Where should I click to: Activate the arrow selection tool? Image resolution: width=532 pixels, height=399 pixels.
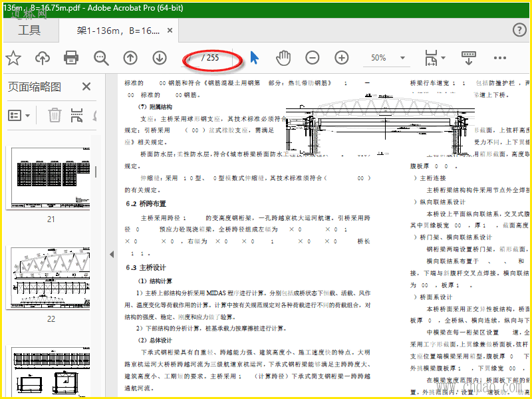click(255, 58)
